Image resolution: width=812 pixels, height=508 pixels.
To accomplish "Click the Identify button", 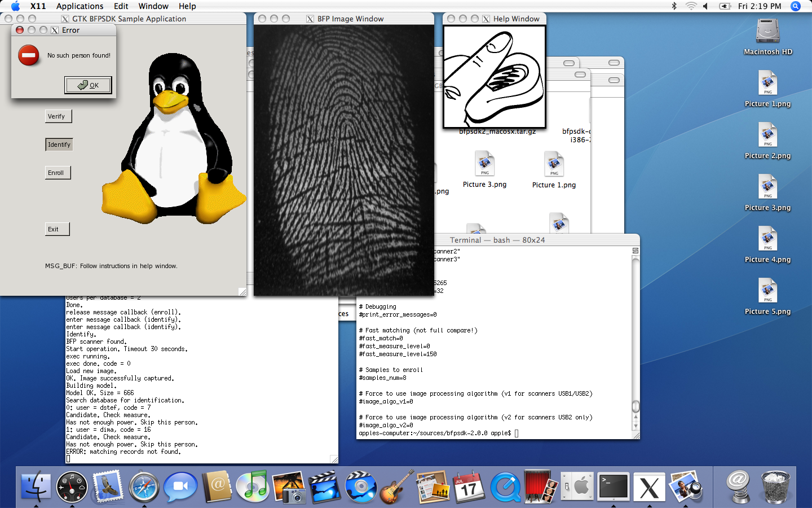I will pos(59,144).
